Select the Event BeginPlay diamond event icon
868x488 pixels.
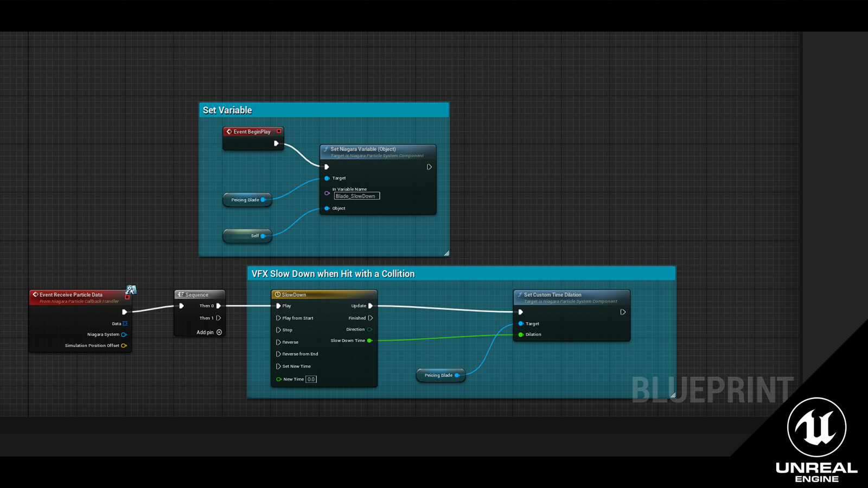[x=228, y=131]
